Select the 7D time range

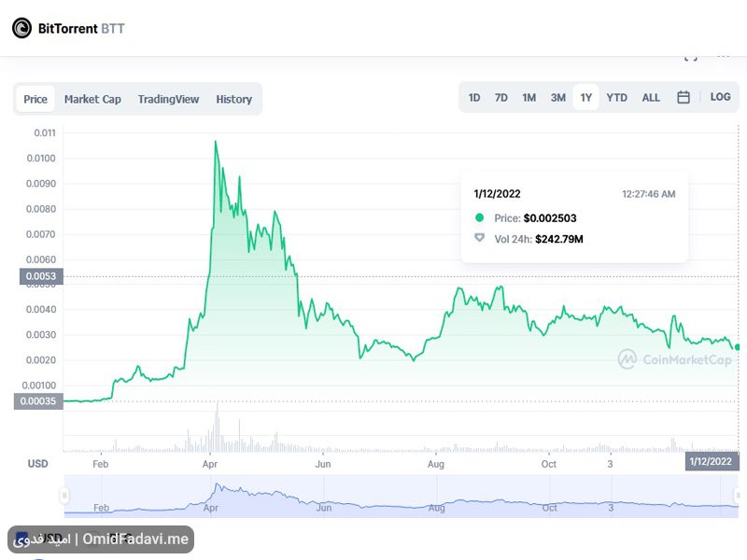pos(500,98)
